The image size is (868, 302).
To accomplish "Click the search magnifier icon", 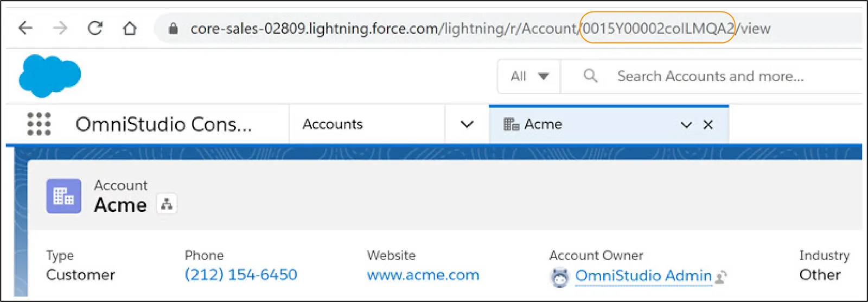I will [x=590, y=75].
